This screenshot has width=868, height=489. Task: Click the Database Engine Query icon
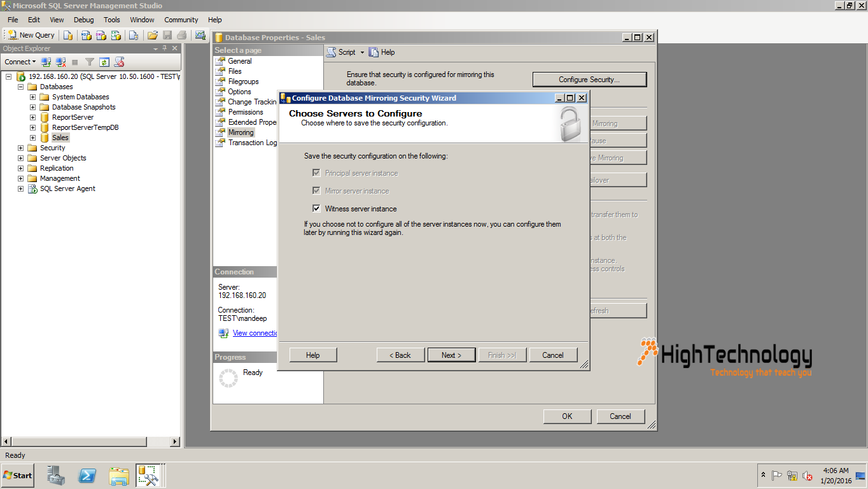[67, 35]
